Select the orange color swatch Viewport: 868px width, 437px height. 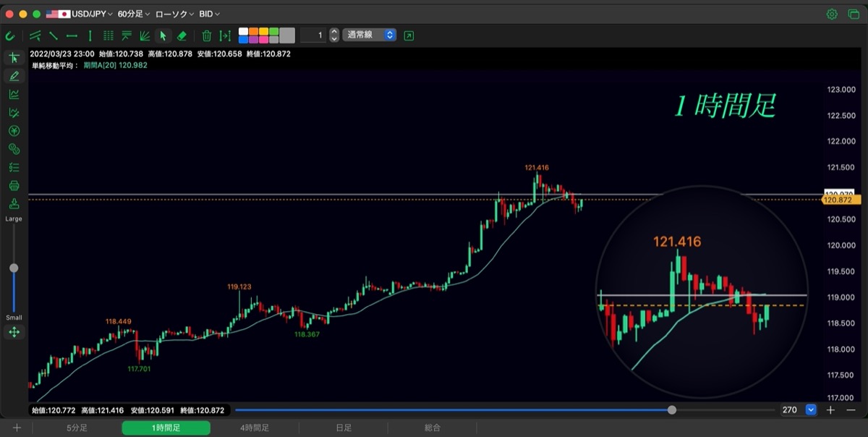pos(254,31)
